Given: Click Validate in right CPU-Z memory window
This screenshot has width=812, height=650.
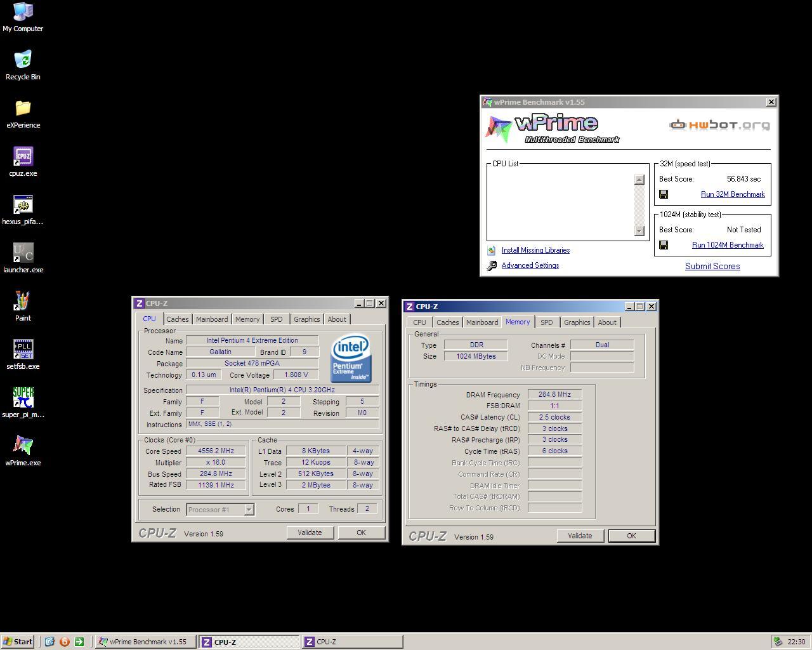Looking at the screenshot, I should [x=580, y=536].
